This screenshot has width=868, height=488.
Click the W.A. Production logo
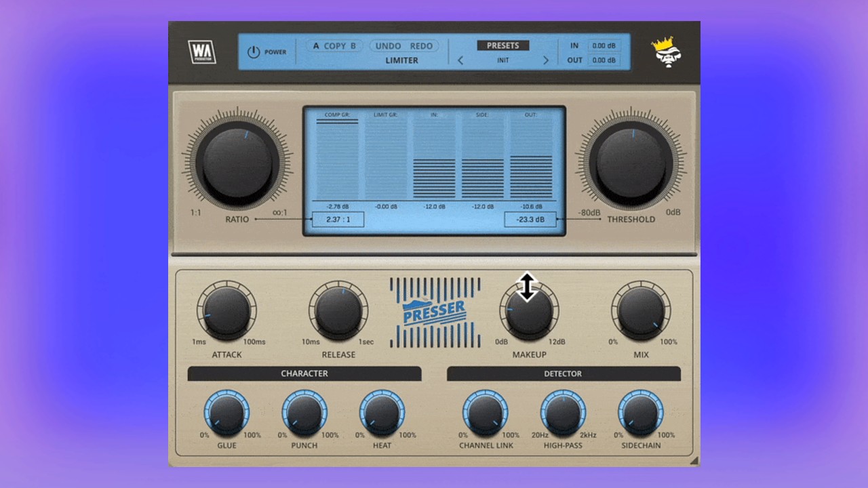click(201, 52)
